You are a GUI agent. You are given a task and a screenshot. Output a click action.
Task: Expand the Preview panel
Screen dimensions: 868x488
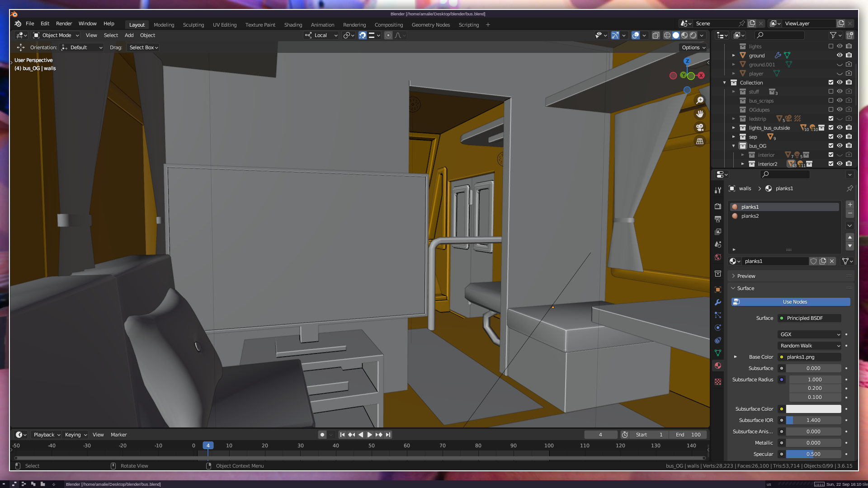pyautogui.click(x=746, y=276)
